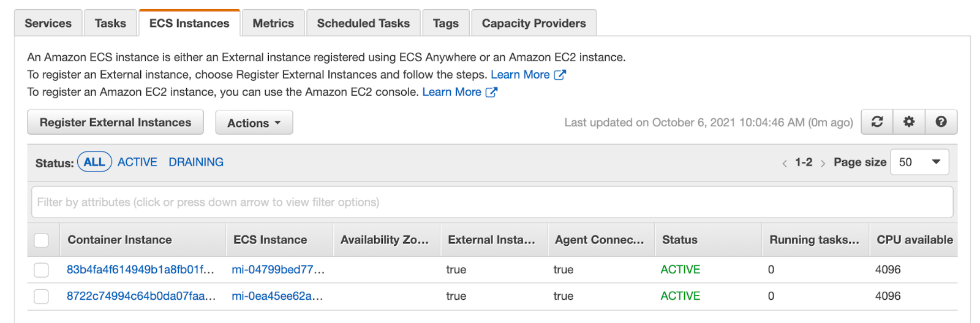This screenshot has height=323, width=980.
Task: Click external link icon after second Learn More
Action: click(491, 92)
